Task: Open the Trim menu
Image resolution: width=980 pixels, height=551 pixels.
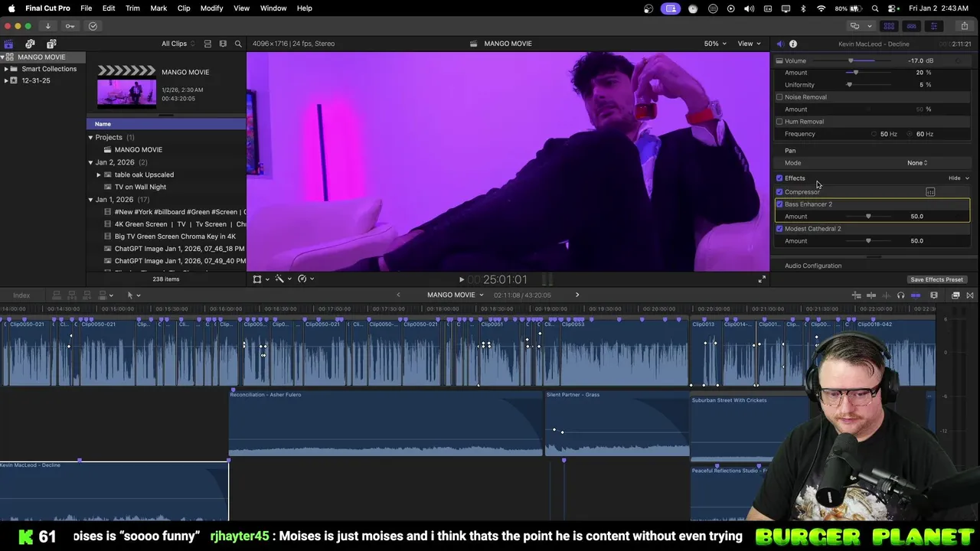Action: [132, 8]
